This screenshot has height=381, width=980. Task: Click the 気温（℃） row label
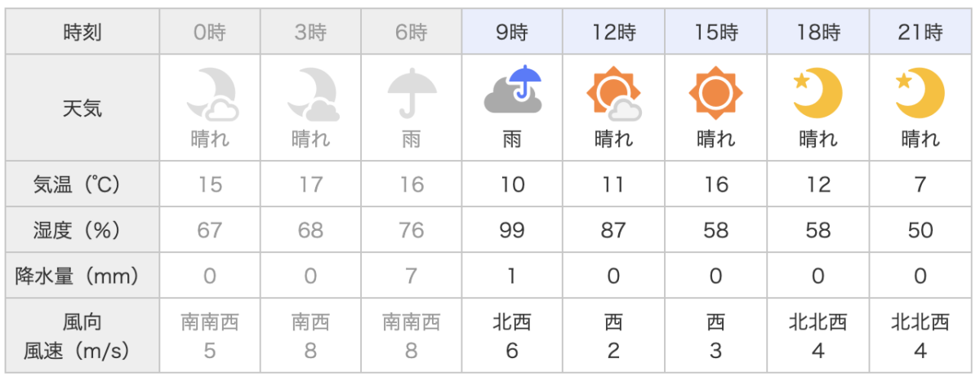[82, 184]
